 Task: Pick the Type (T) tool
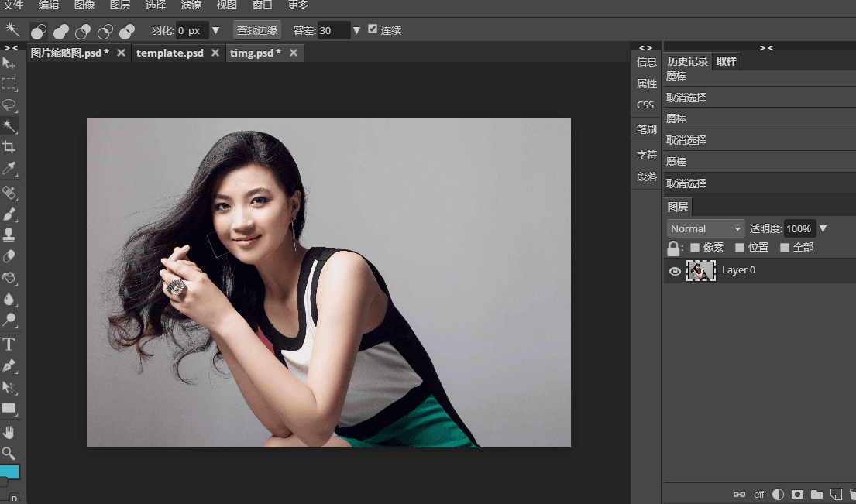tap(9, 344)
